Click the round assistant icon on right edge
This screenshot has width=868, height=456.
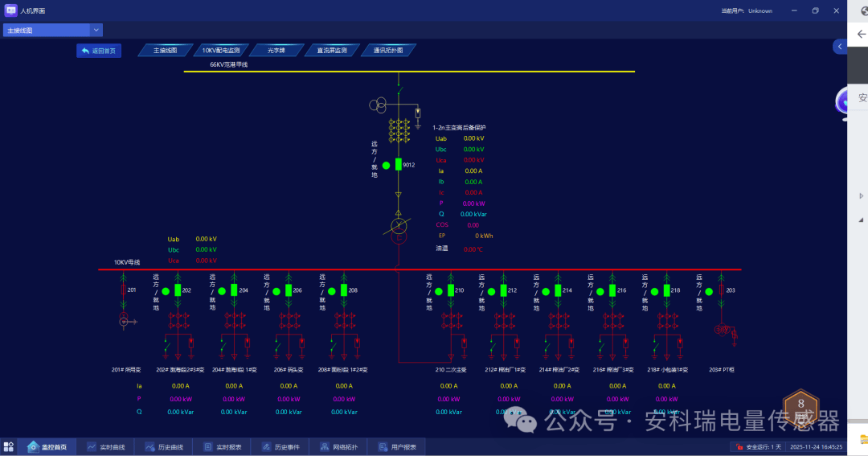(841, 102)
